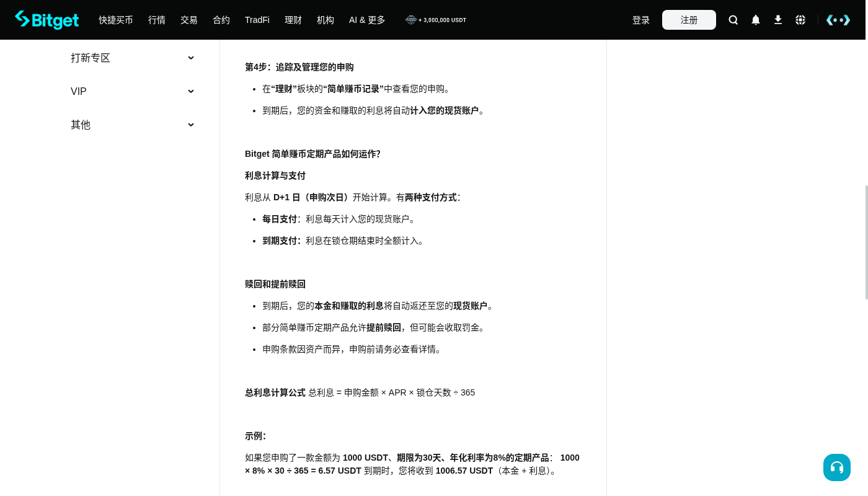The height and width of the screenshot is (496, 868).
Task: Click the 申购条款因资产而异 bullet
Action: tap(353, 349)
